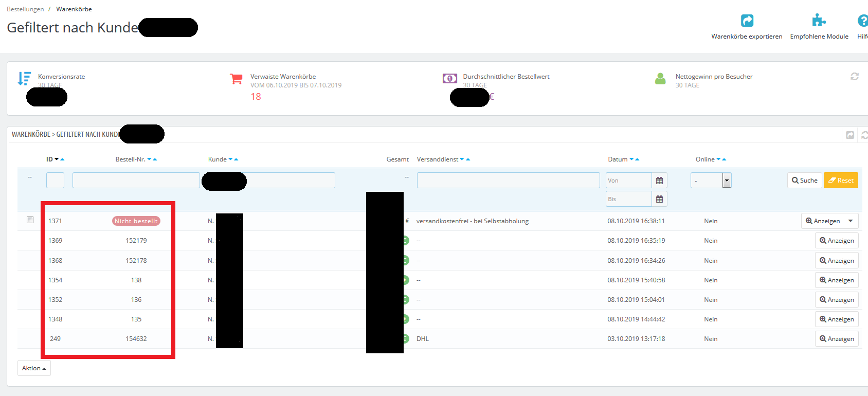Sort Kunde column ascending
868x396 pixels.
236,159
